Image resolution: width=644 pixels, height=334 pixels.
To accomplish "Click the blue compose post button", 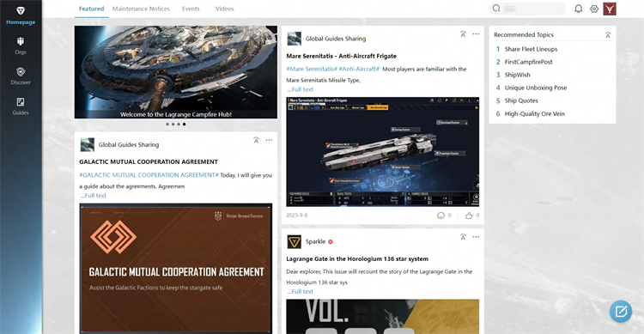I will pyautogui.click(x=621, y=312).
